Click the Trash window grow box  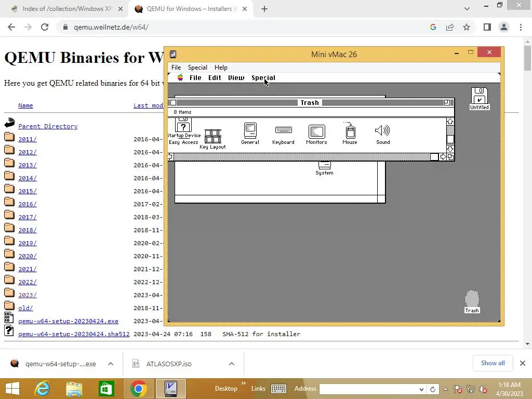450,157
